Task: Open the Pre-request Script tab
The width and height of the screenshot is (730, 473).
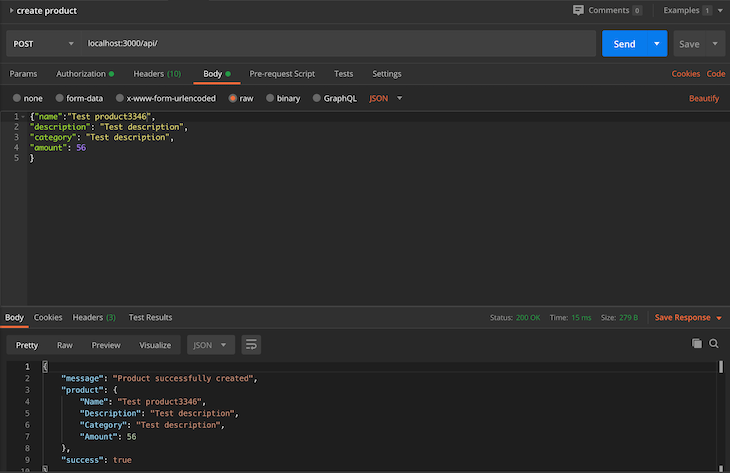Action: tap(282, 74)
